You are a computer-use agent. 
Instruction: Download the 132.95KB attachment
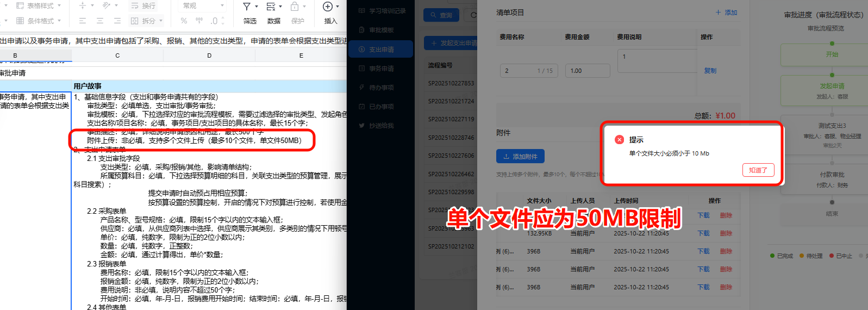[704, 233]
